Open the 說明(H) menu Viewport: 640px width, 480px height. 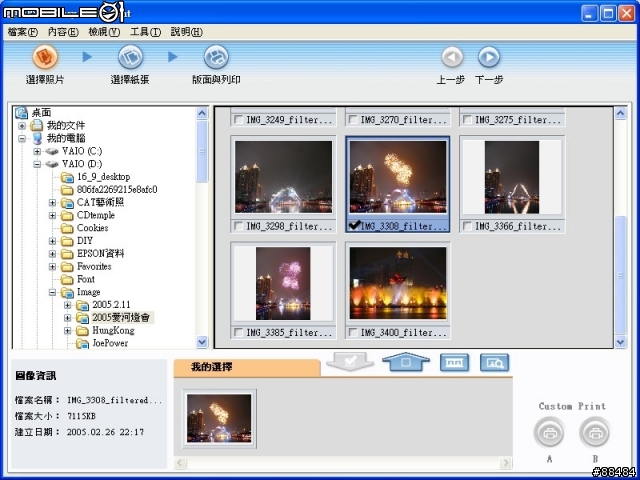pos(187,32)
